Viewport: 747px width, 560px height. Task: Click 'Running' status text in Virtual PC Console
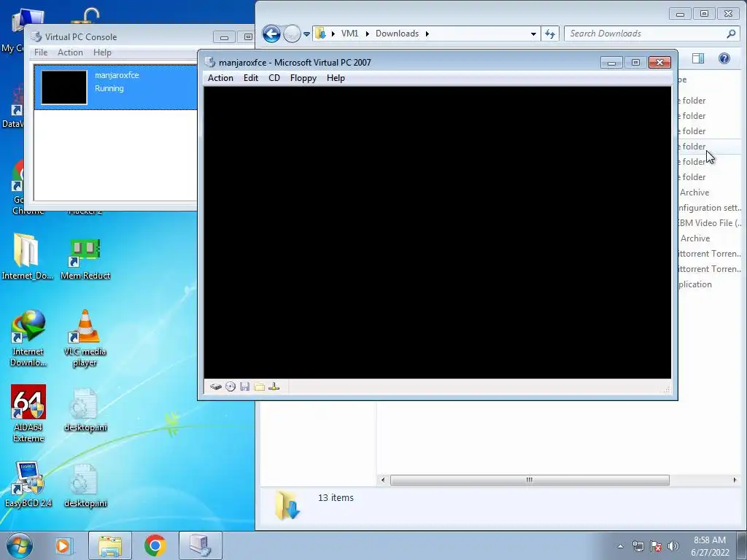tap(109, 88)
